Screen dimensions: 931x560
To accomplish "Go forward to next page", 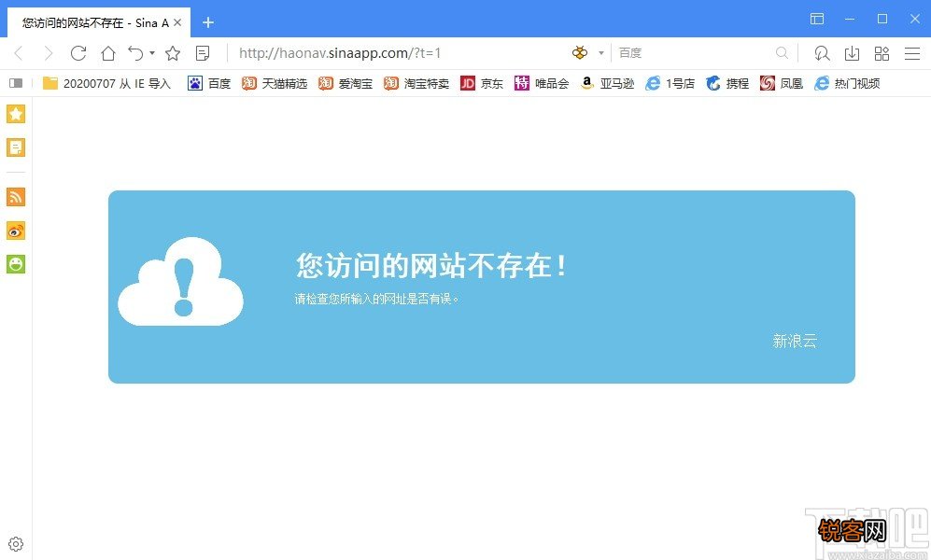I will pos(49,53).
